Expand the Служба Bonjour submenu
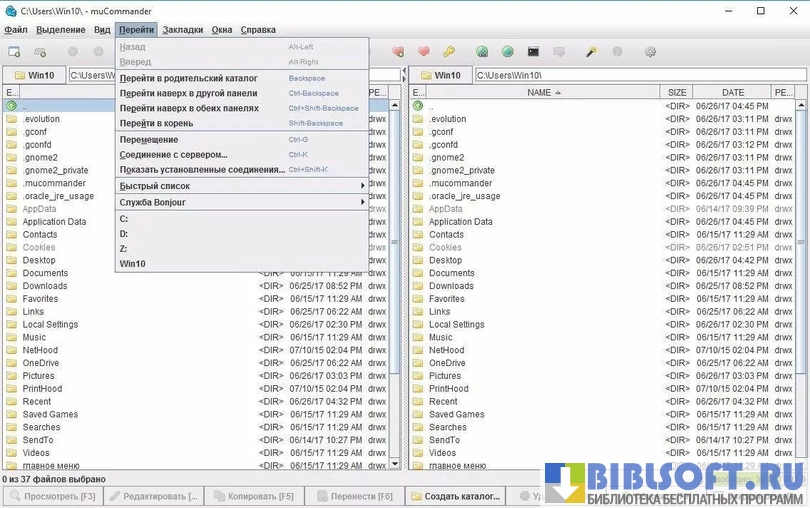Viewport: 810px width, 508px height. point(240,202)
